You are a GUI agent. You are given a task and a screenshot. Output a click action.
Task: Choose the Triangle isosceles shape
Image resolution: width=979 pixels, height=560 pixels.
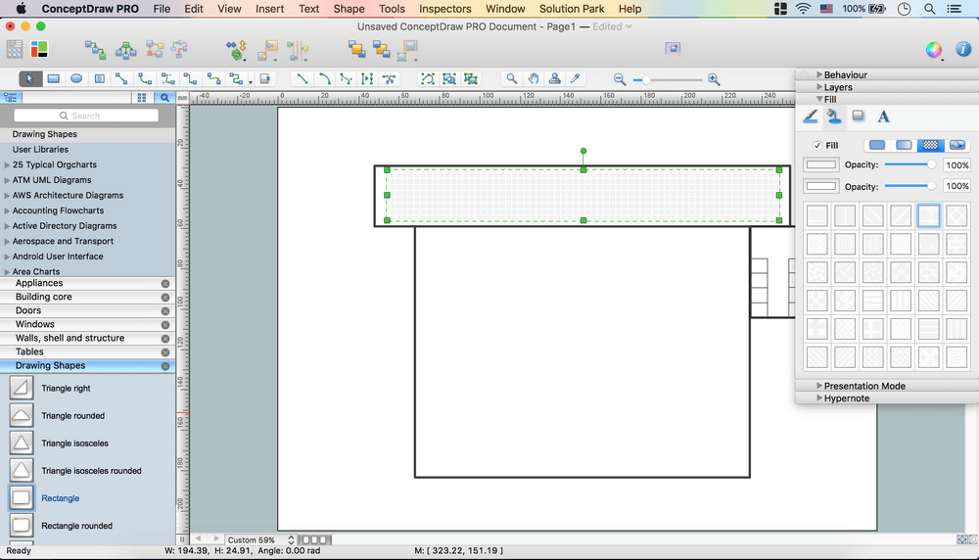pos(22,443)
